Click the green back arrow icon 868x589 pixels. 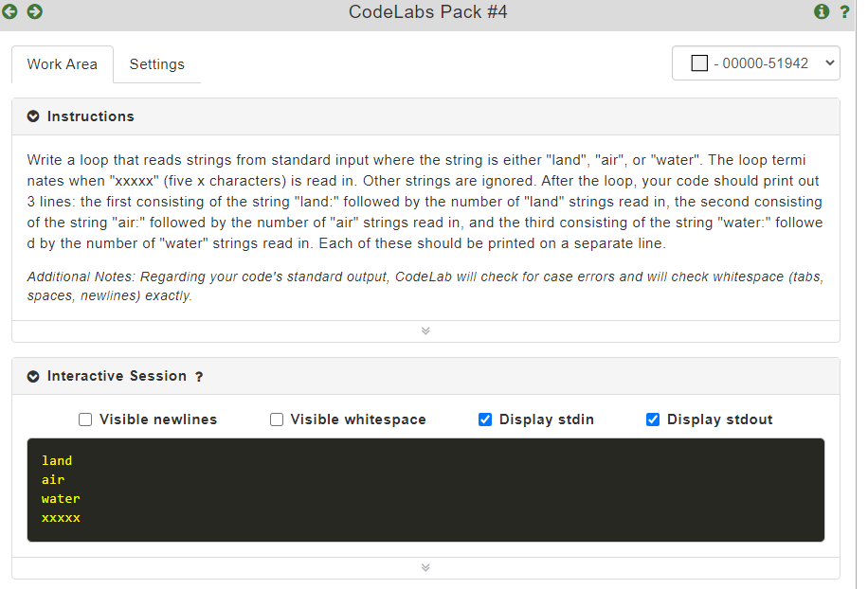11,12
